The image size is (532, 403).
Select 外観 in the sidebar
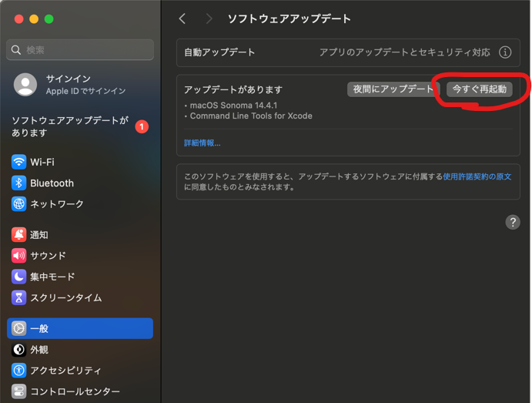click(80, 350)
